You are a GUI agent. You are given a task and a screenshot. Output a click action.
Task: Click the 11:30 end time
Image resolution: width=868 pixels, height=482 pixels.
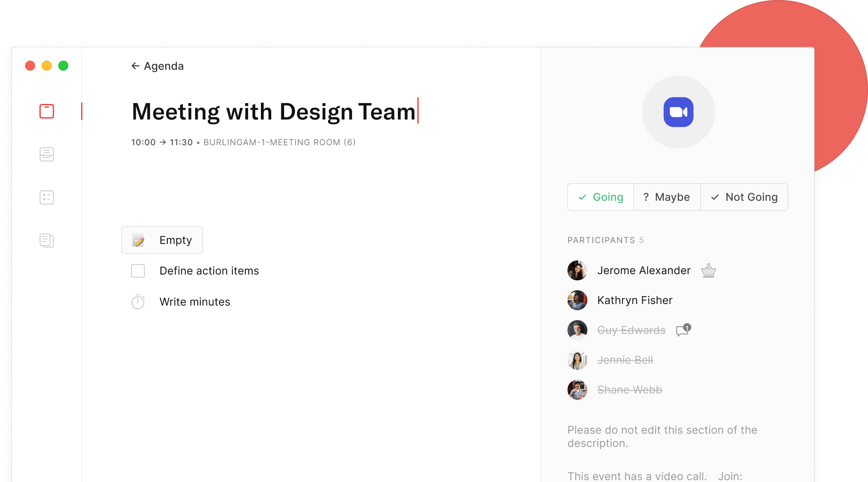(x=181, y=142)
